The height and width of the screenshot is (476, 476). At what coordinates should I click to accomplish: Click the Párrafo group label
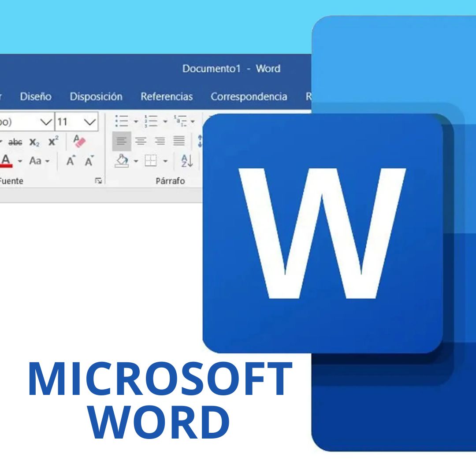pyautogui.click(x=170, y=181)
